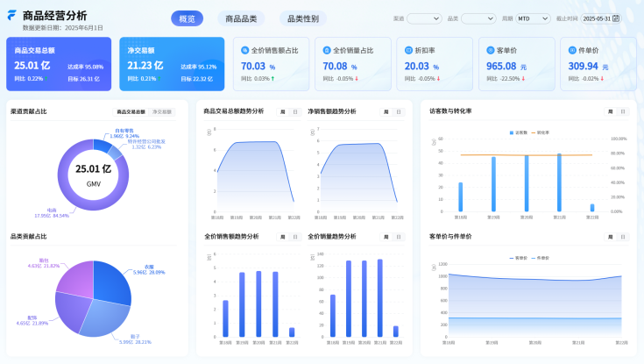Toggle 访客数 legend marker in visitors chart
The width and height of the screenshot is (644, 364).
point(512,132)
